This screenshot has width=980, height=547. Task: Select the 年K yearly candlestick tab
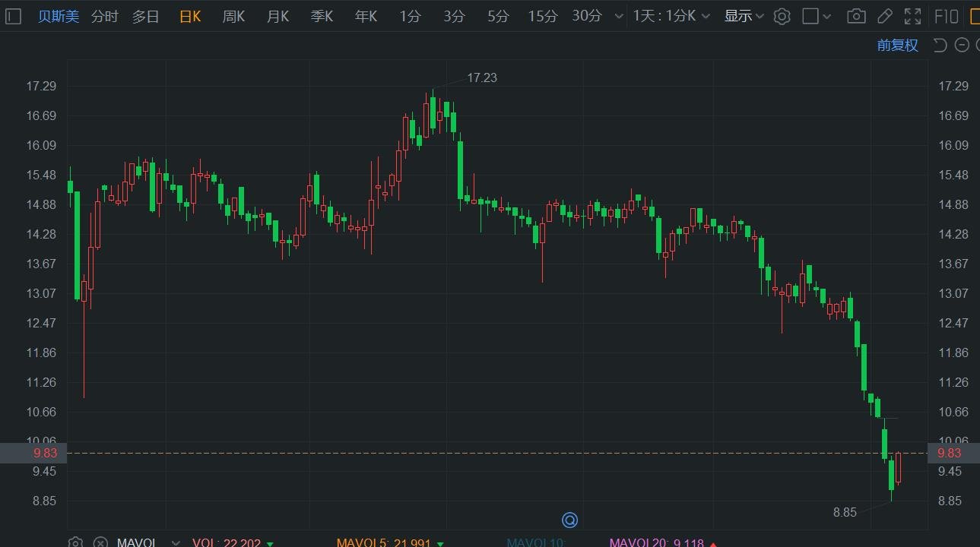(x=366, y=16)
